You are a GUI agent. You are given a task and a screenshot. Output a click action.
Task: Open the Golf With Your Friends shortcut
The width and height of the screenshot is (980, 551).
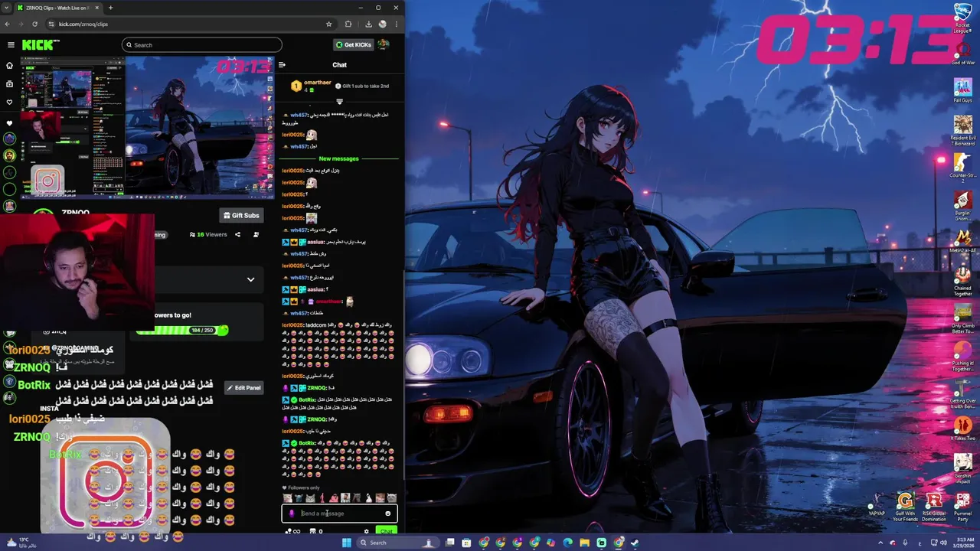(905, 507)
